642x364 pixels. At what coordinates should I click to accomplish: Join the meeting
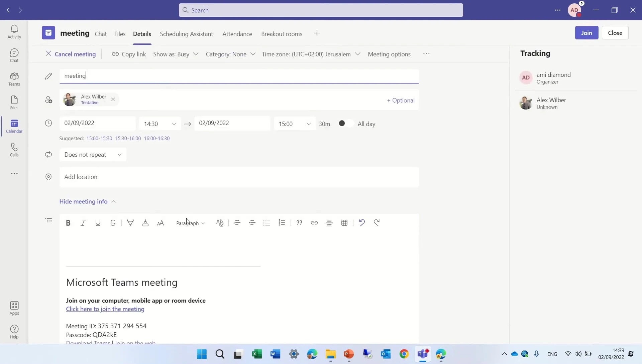click(586, 33)
